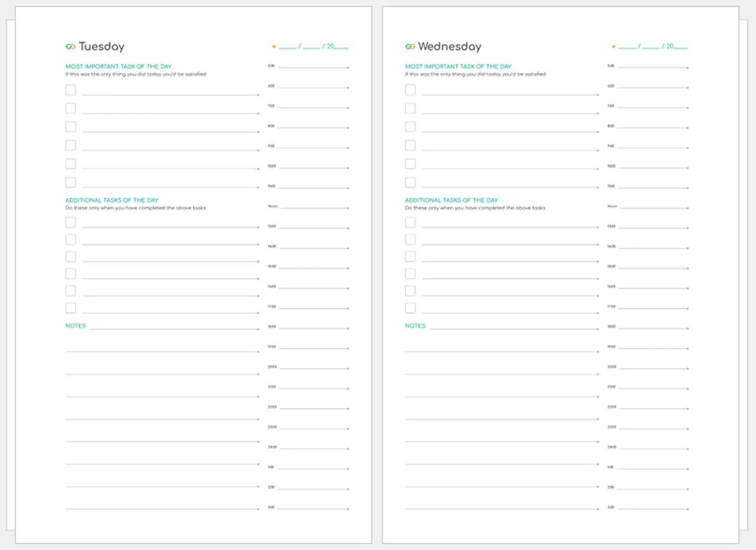Click the year blank after '20' on Tuesday
Screen dimensions: 756x550
pyautogui.click(x=341, y=47)
